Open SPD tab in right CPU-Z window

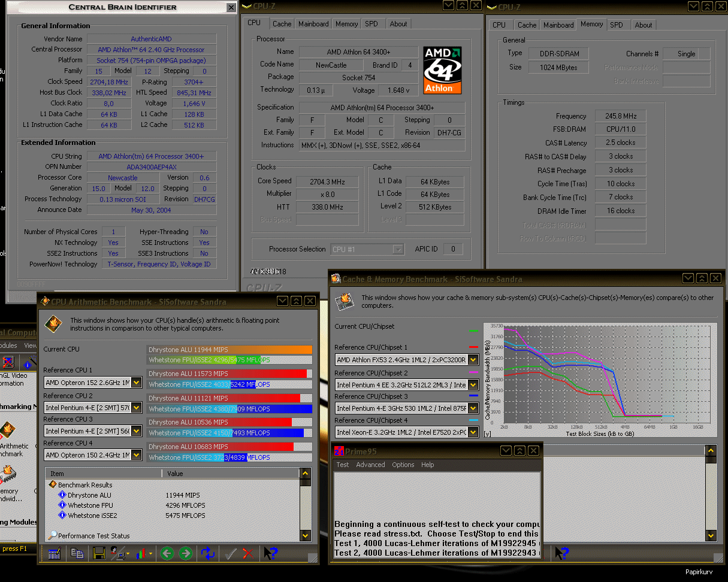[x=617, y=25]
